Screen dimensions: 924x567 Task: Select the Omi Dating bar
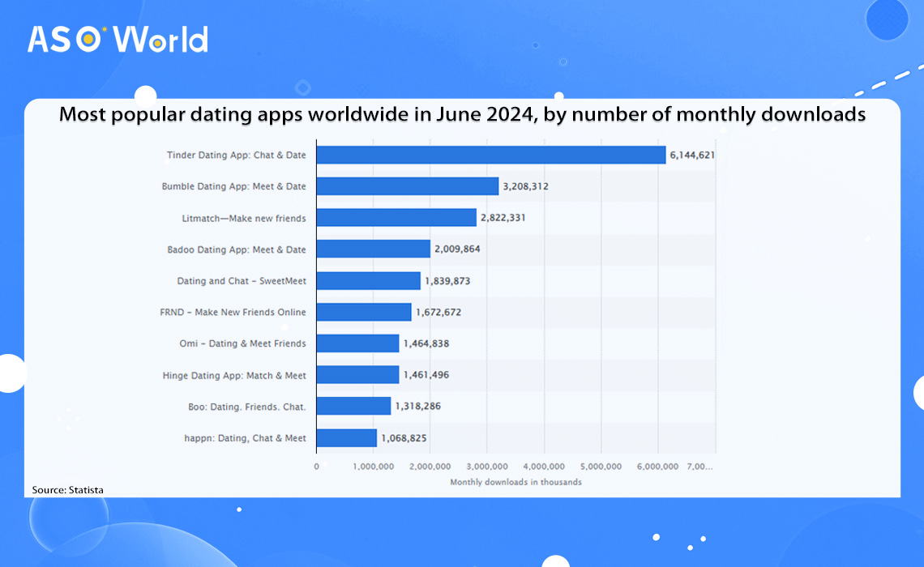click(357, 343)
